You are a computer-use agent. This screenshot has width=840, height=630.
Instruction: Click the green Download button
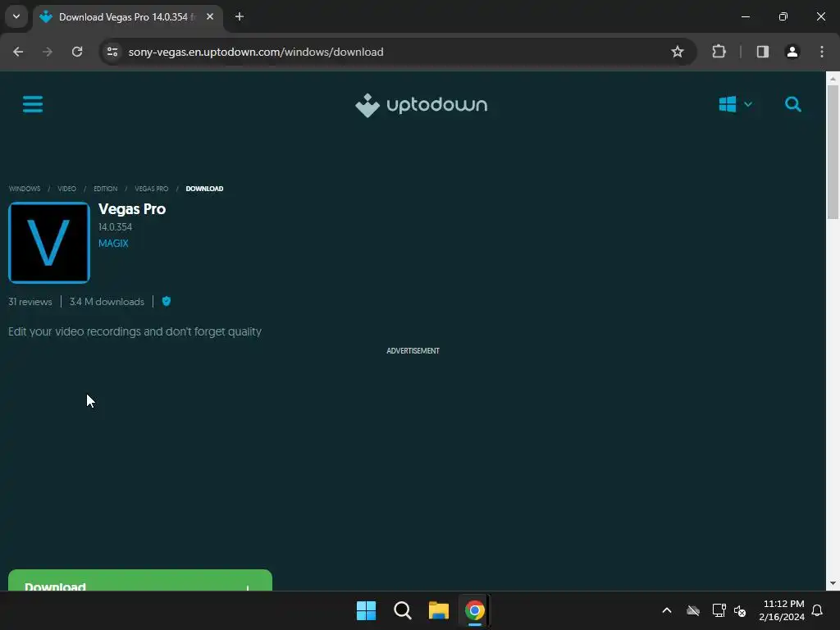pyautogui.click(x=139, y=581)
